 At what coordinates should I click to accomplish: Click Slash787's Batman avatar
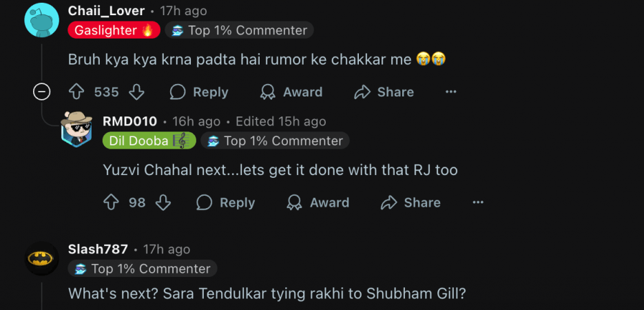coord(41,258)
